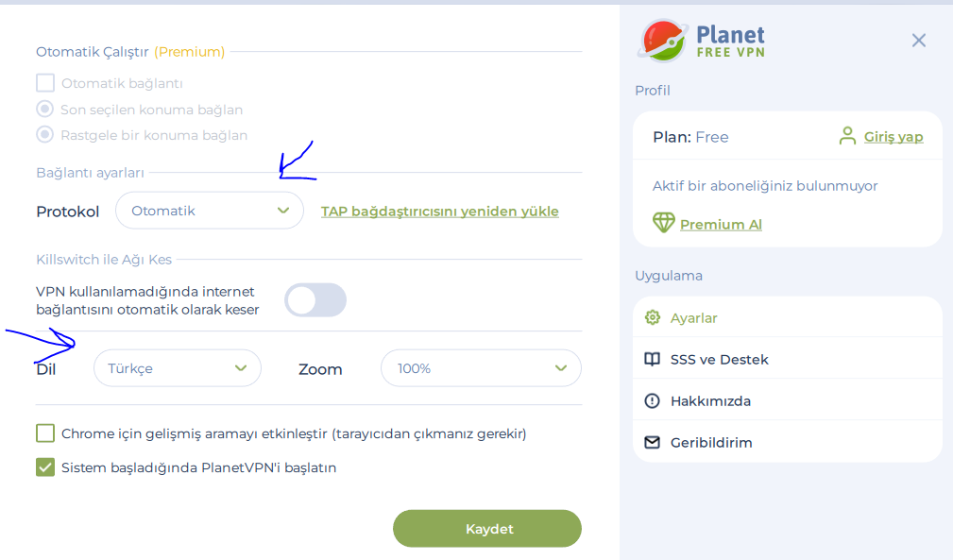Click TAP bağdaştırıcısını yeniden yükle link
Screen dimensions: 953x560
440,212
